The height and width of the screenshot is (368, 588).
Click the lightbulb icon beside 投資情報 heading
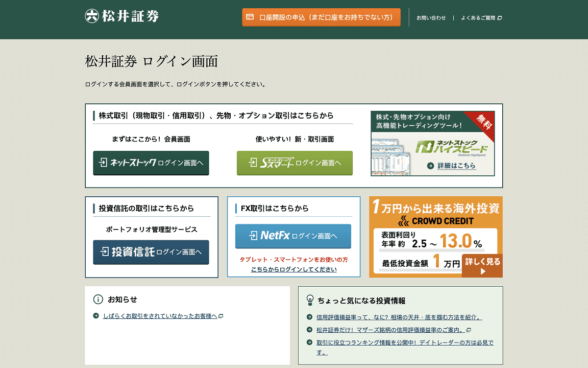(310, 300)
